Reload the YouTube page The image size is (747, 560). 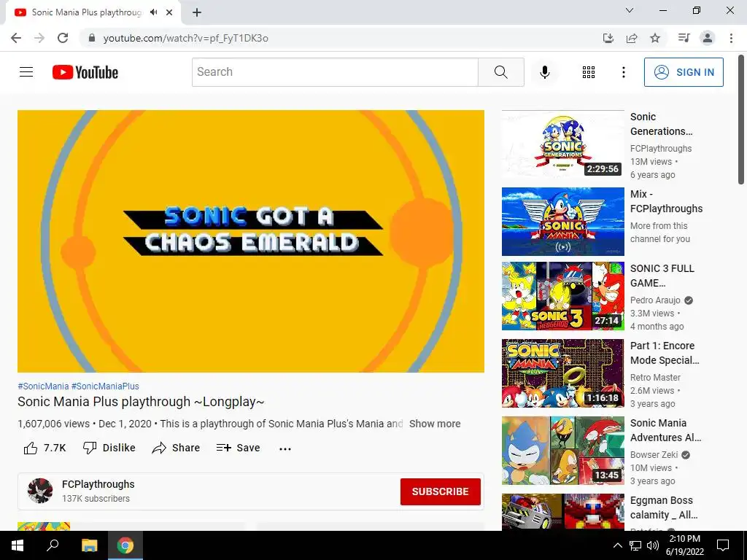click(63, 38)
